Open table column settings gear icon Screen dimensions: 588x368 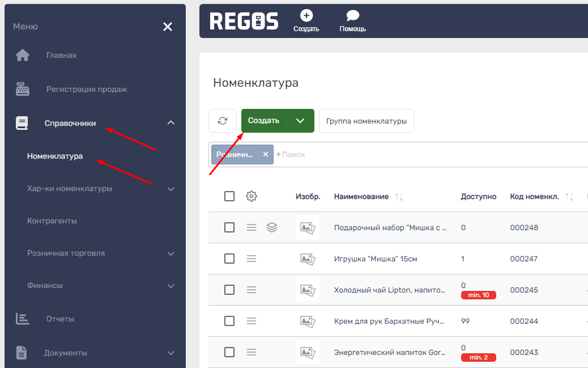click(252, 196)
